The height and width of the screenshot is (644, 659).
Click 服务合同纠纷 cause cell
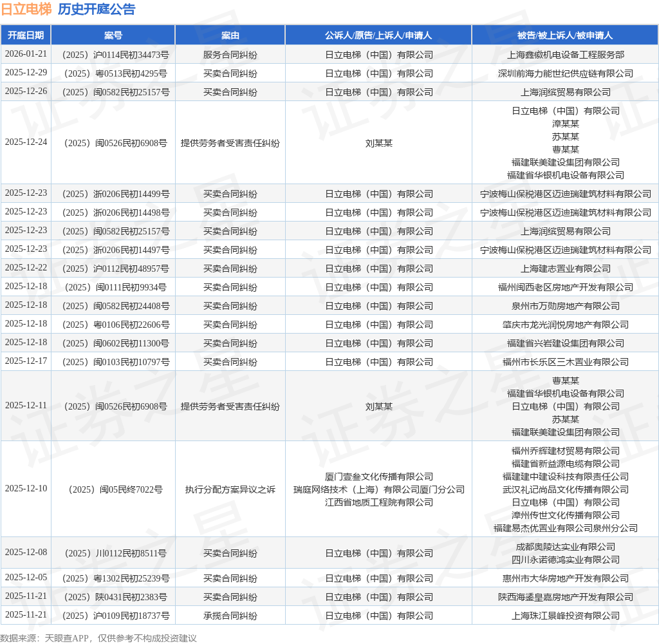tap(230, 55)
